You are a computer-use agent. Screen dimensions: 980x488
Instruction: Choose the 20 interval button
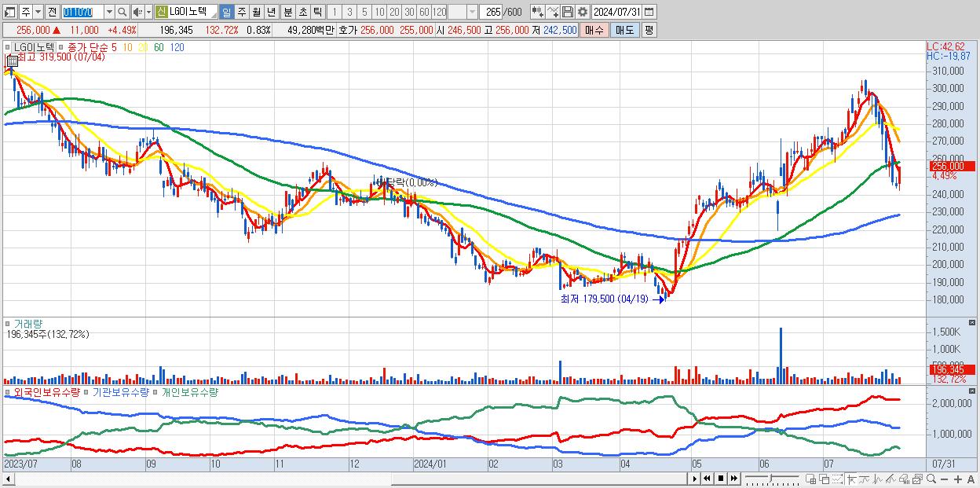click(394, 12)
